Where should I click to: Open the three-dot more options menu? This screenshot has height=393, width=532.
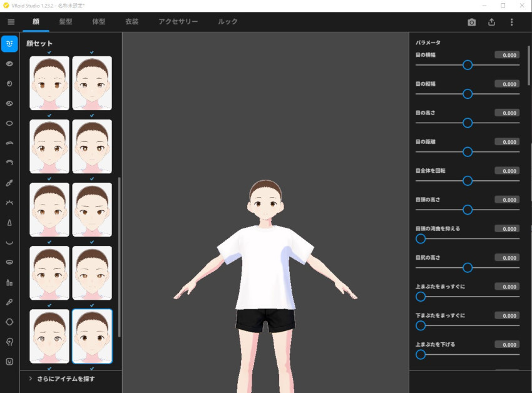[511, 22]
